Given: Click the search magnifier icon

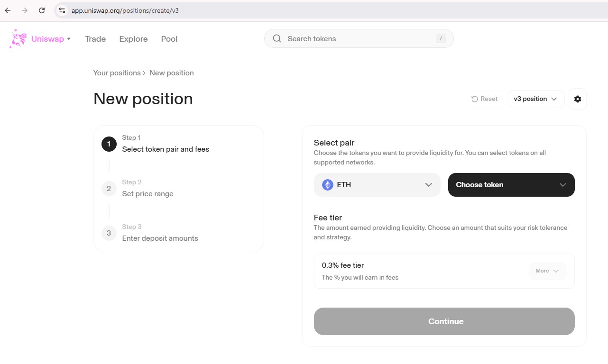Looking at the screenshot, I should (277, 39).
